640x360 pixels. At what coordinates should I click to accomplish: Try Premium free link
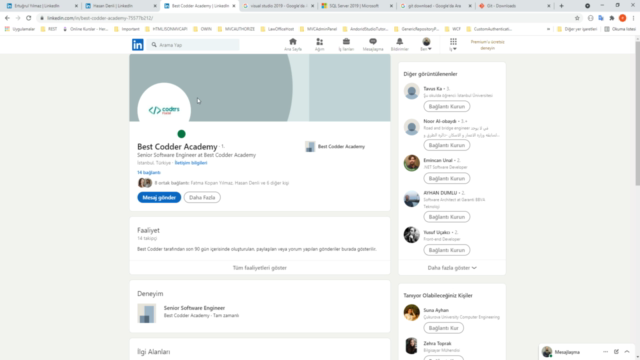click(487, 45)
